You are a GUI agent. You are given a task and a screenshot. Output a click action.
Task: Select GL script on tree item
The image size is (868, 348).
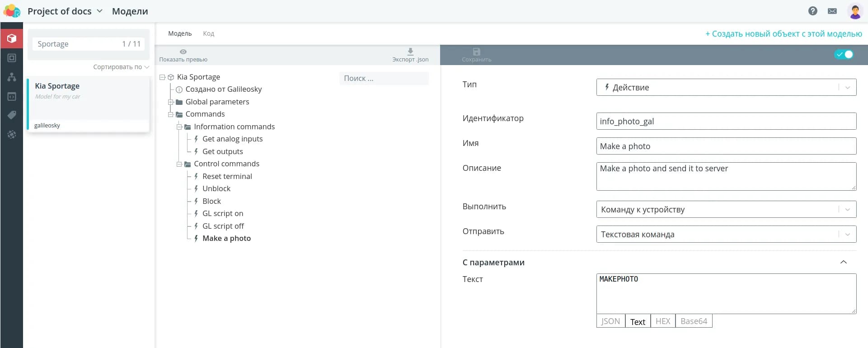tap(223, 213)
